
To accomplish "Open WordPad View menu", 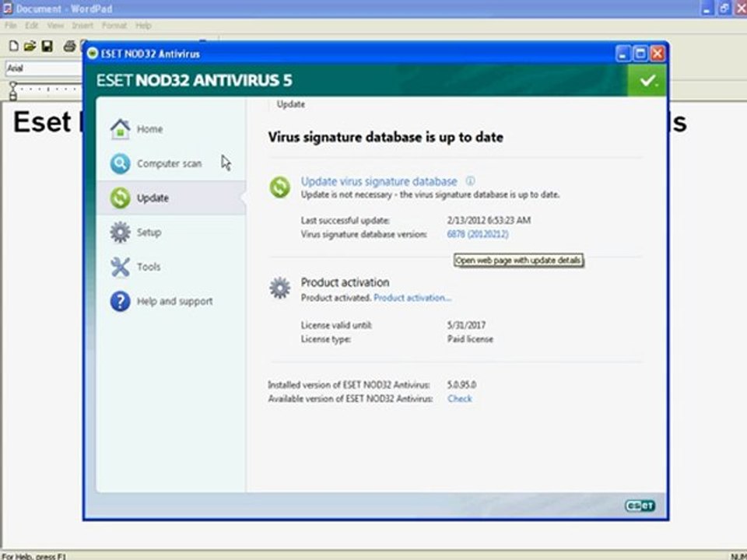I will coord(55,26).
